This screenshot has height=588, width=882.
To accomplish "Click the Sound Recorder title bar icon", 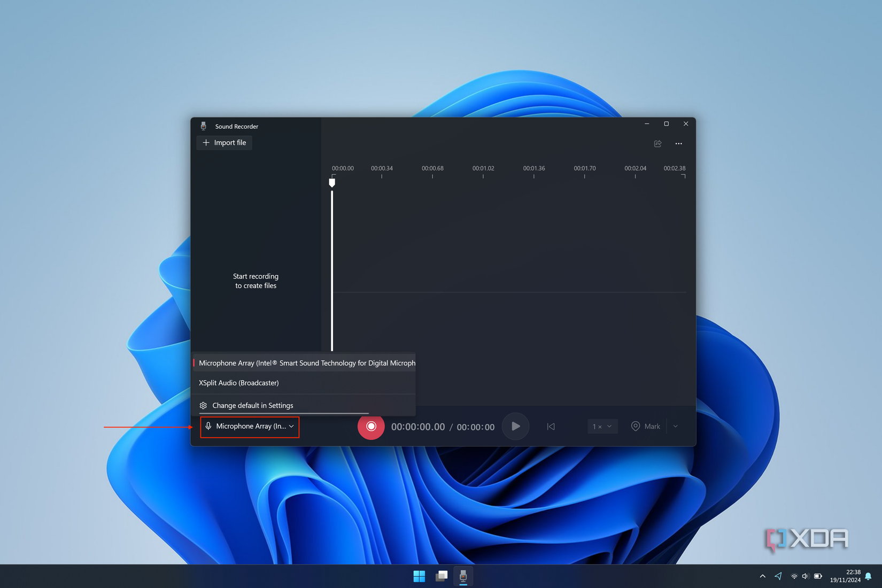I will (x=203, y=126).
